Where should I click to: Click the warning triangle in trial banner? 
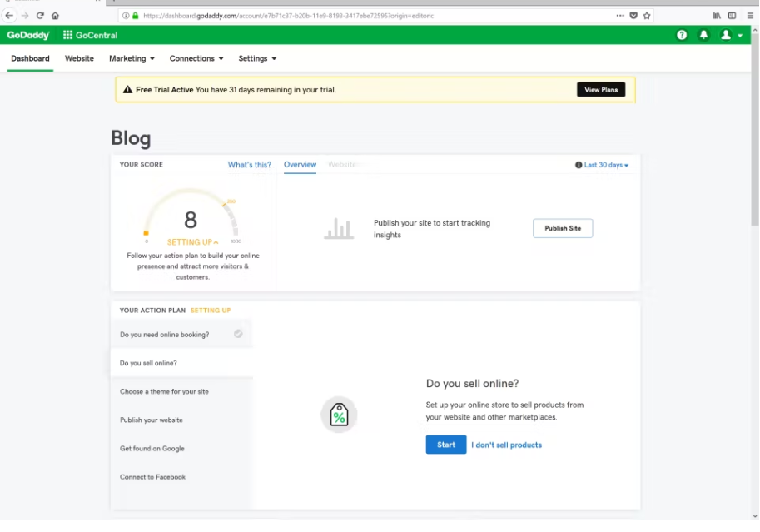pos(127,89)
